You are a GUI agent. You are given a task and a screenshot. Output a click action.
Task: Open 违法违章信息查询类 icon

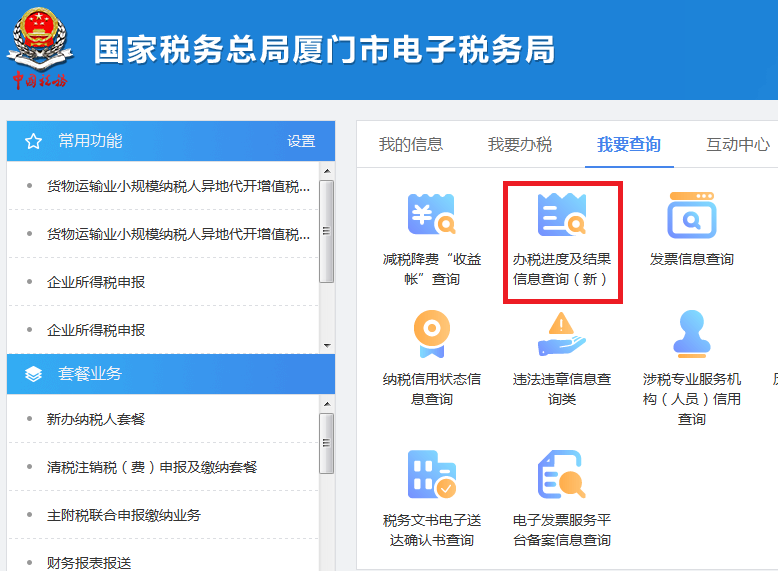[562, 335]
